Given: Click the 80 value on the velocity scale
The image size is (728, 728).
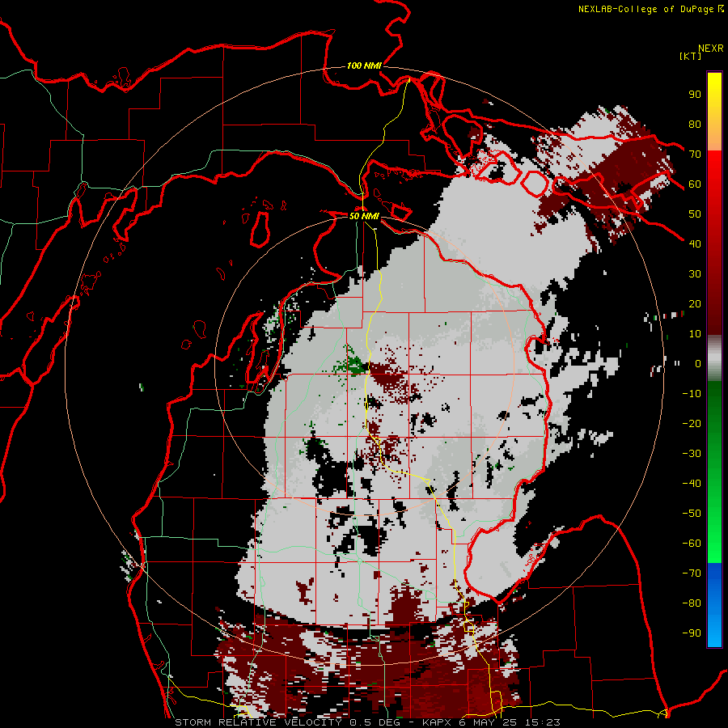Looking at the screenshot, I should [695, 124].
